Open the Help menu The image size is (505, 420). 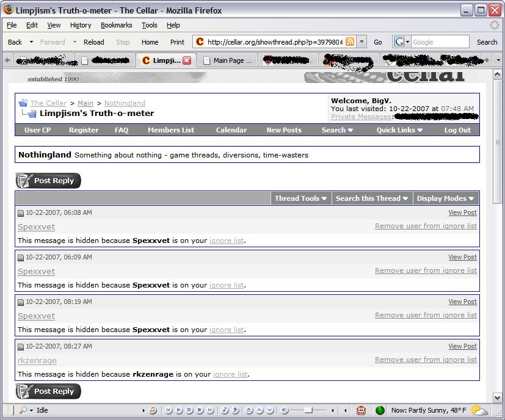173,25
